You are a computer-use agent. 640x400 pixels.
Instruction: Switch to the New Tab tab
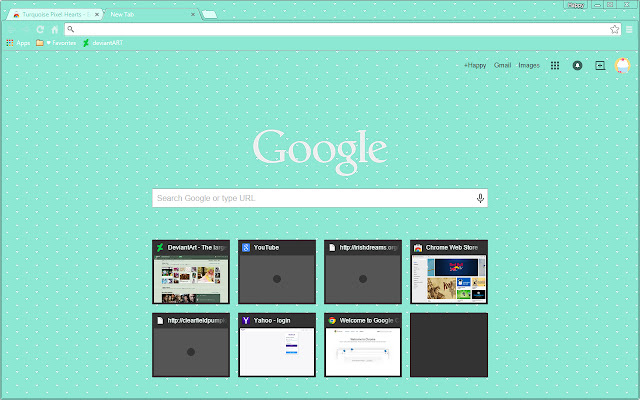151,14
